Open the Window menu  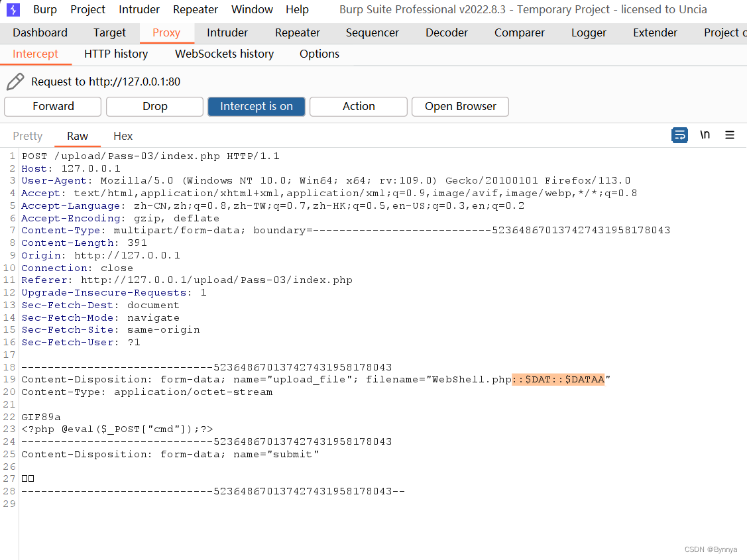252,9
